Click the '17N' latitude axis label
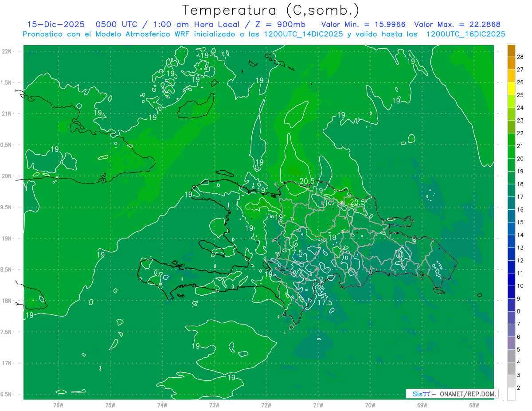532x411 pixels. tap(7, 363)
